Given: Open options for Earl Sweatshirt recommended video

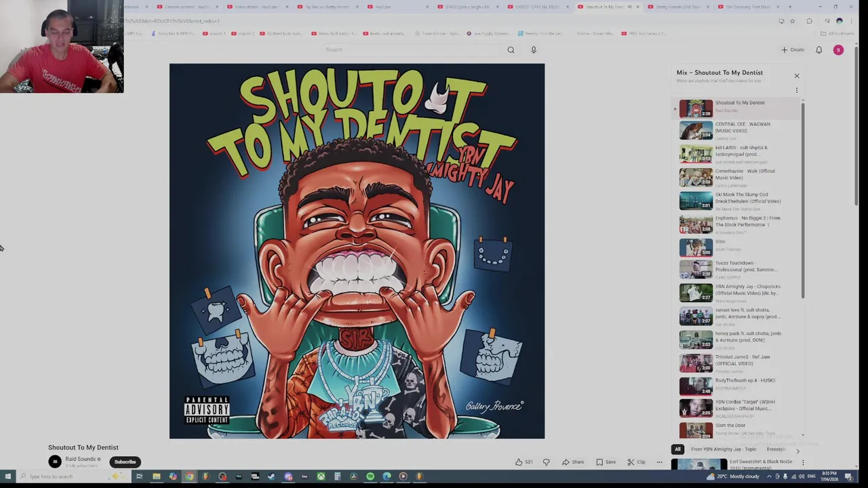Looking at the screenshot, I should (x=803, y=462).
